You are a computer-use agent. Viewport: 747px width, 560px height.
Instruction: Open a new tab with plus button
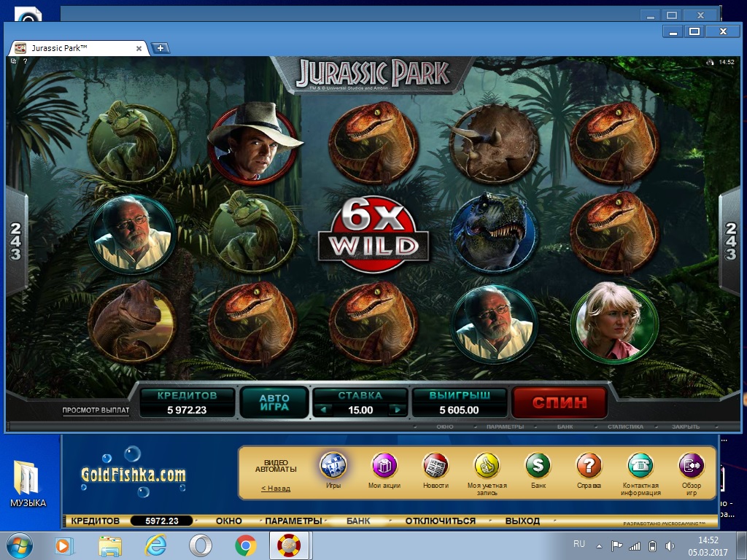coord(160,47)
